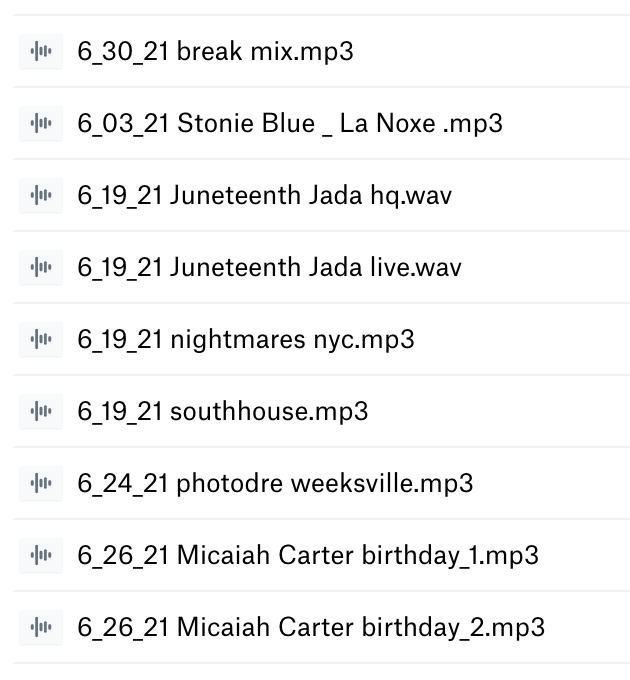Click the waveform icon of Micaiah Carter birthday_2.mp3

pyautogui.click(x=41, y=628)
